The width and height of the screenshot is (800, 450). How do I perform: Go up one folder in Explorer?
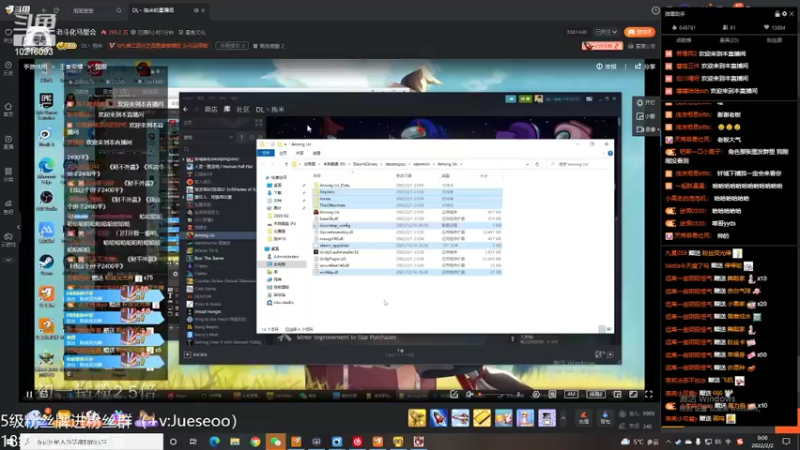(286, 164)
